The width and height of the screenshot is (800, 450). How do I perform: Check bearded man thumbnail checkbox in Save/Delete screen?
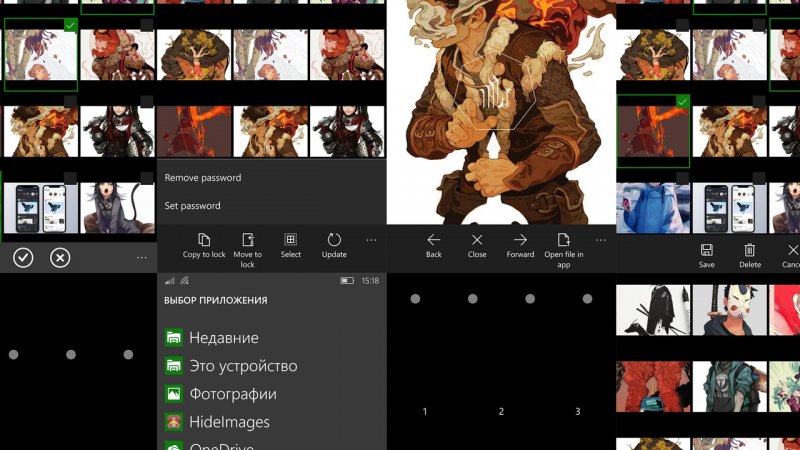click(x=759, y=102)
